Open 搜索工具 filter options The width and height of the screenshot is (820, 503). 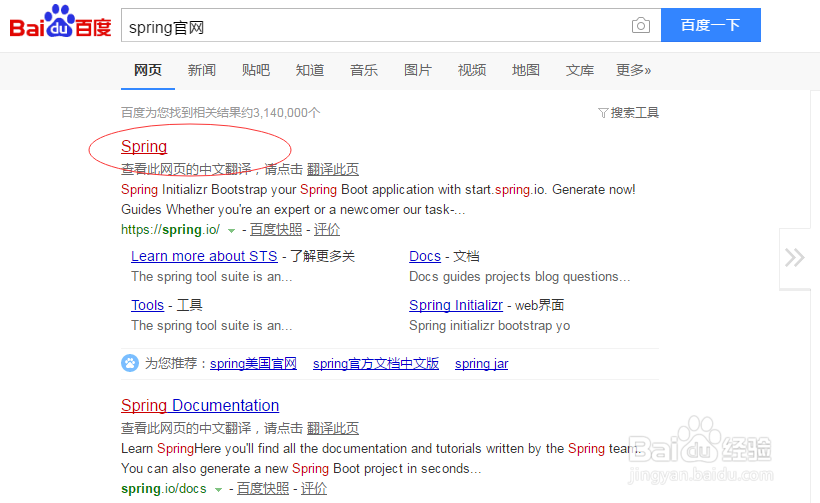pyautogui.click(x=629, y=113)
